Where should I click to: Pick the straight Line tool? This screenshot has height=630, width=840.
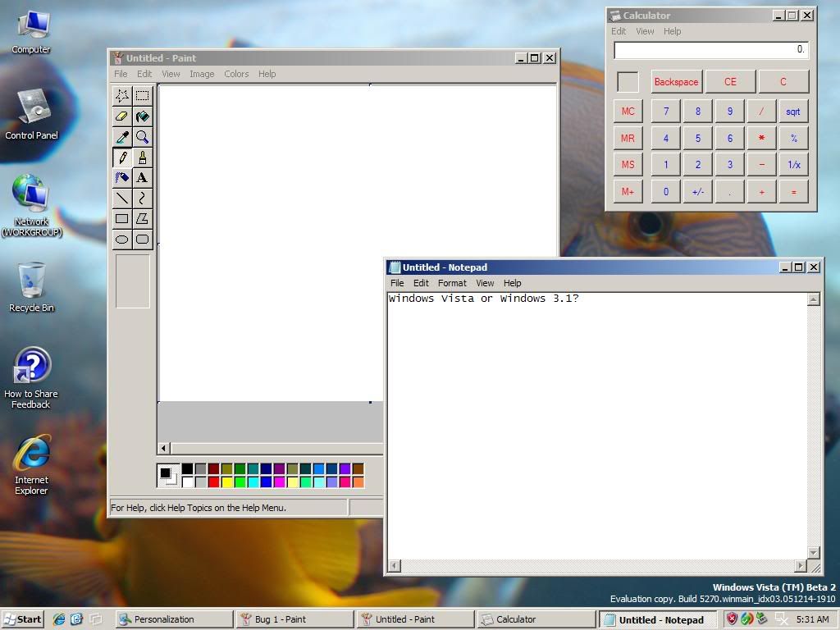[x=122, y=199]
